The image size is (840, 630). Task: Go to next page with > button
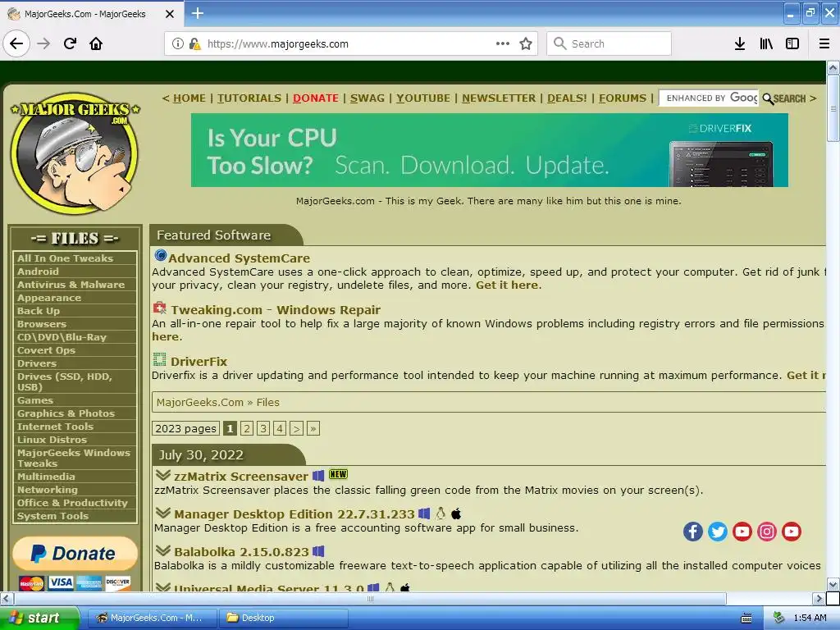pyautogui.click(x=296, y=428)
